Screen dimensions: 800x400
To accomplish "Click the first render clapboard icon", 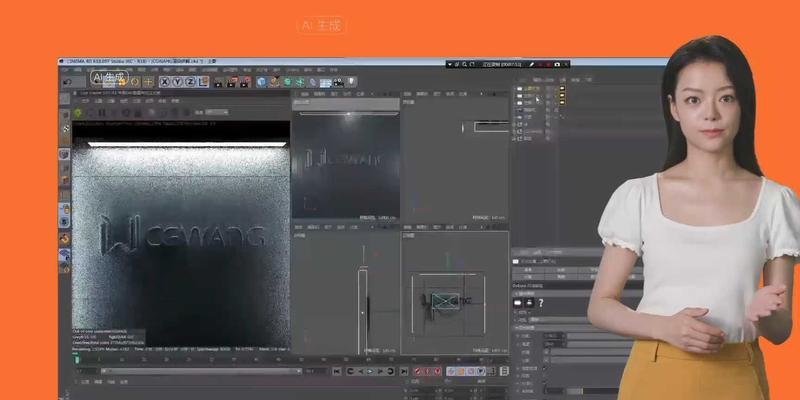I will pos(219,82).
